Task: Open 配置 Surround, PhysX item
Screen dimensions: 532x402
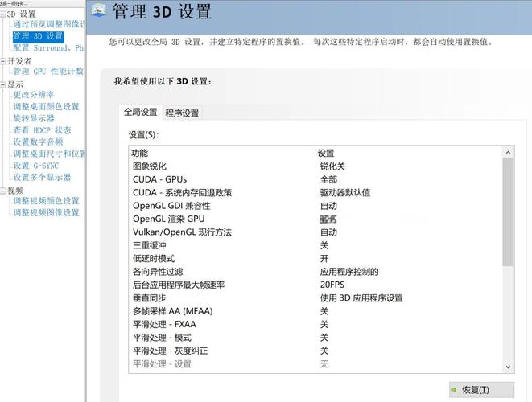Action: (x=48, y=48)
